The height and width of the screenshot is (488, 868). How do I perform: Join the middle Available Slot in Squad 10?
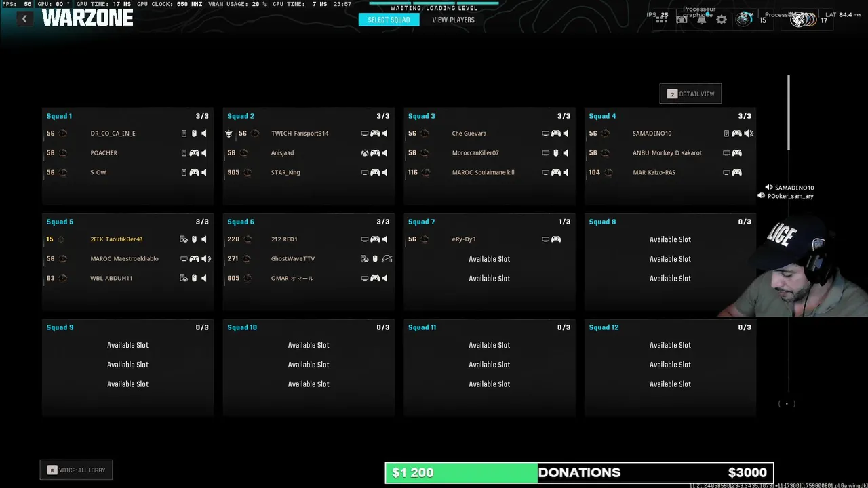coord(309,365)
